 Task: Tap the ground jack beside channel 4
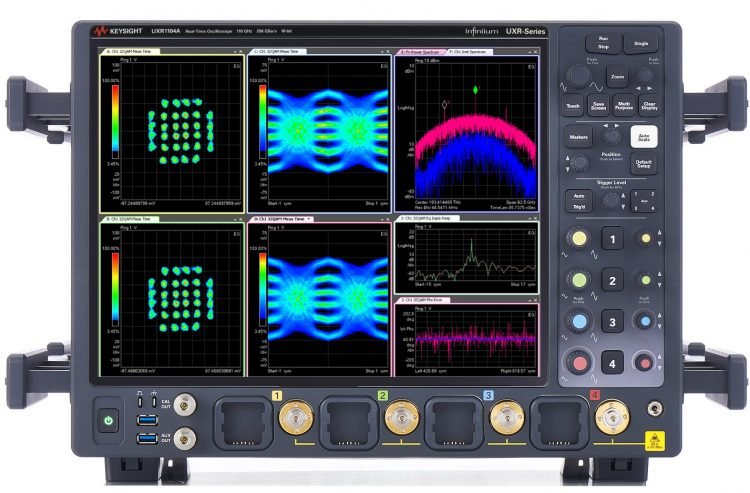click(655, 409)
